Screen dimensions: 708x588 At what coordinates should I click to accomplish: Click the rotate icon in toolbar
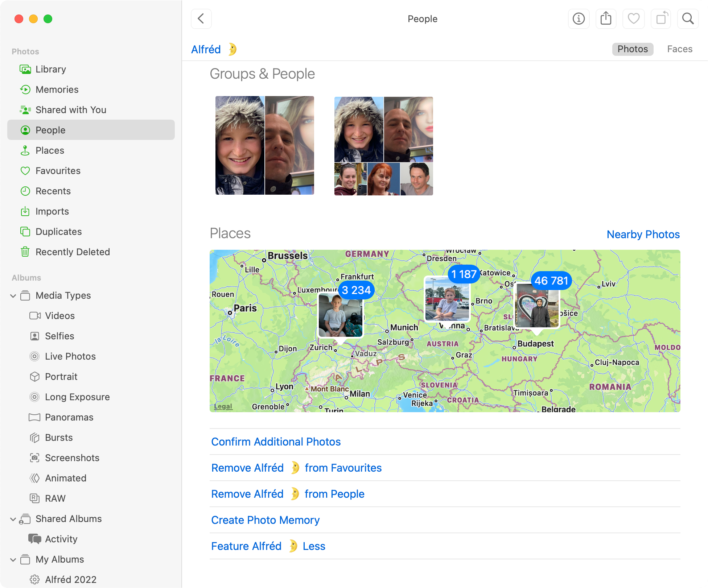click(661, 18)
